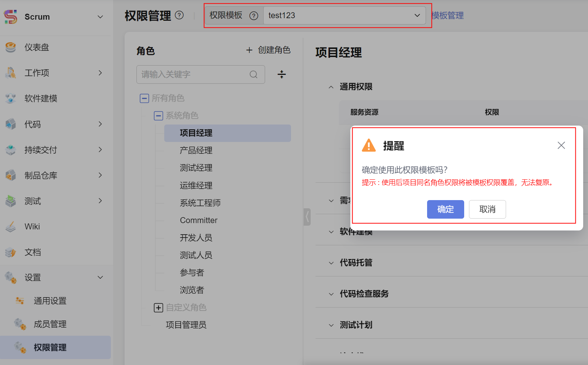The width and height of the screenshot is (588, 365).
Task: Click the collapse-all icon beside role search
Action: [282, 74]
